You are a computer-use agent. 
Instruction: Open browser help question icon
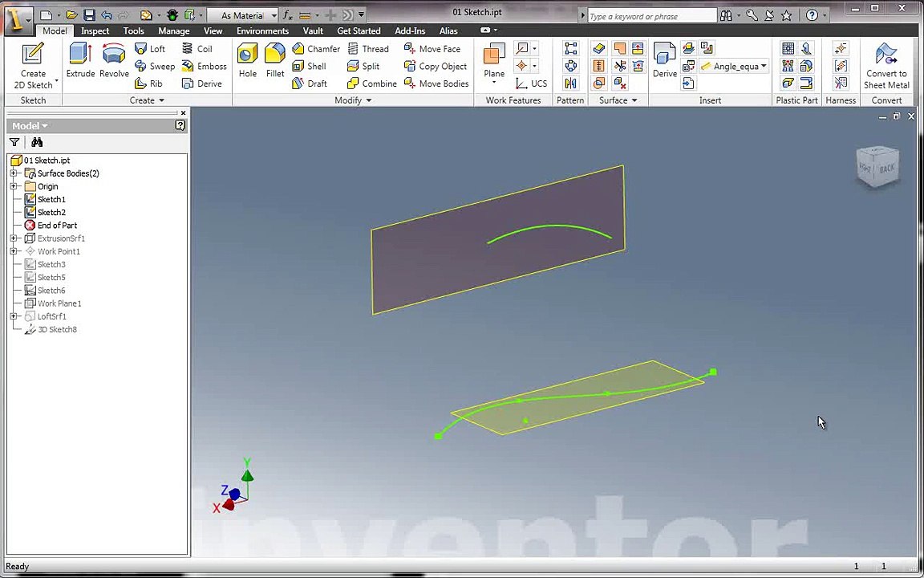[x=180, y=125]
